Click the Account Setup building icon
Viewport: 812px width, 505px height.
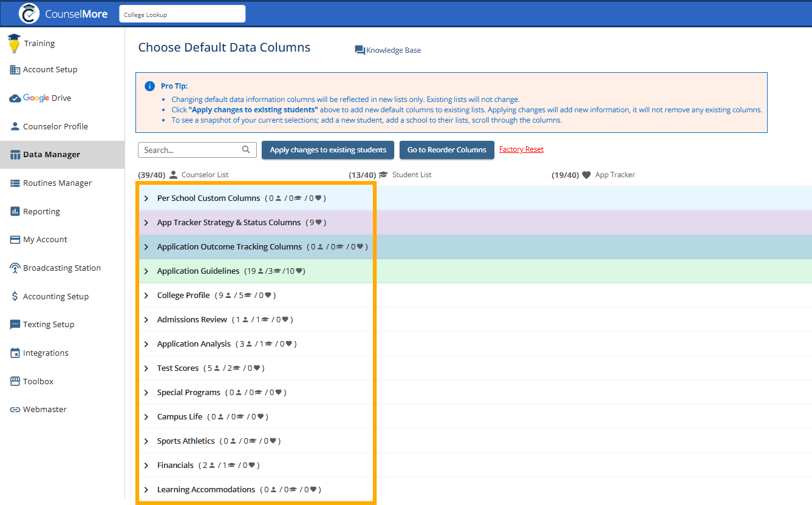click(x=15, y=70)
